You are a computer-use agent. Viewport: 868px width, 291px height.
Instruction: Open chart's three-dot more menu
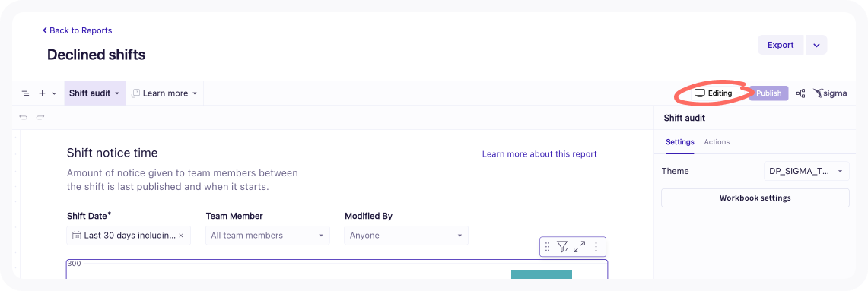596,247
